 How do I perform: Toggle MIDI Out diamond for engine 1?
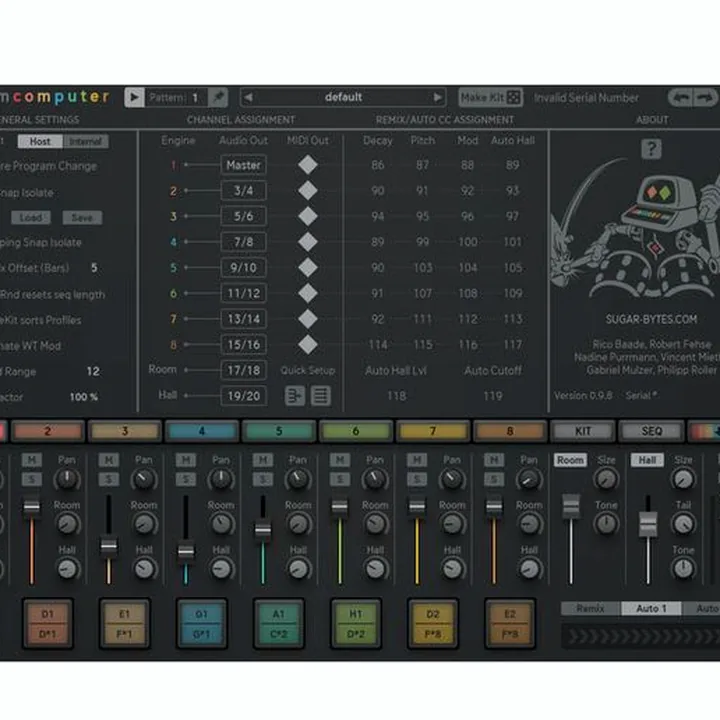[308, 165]
